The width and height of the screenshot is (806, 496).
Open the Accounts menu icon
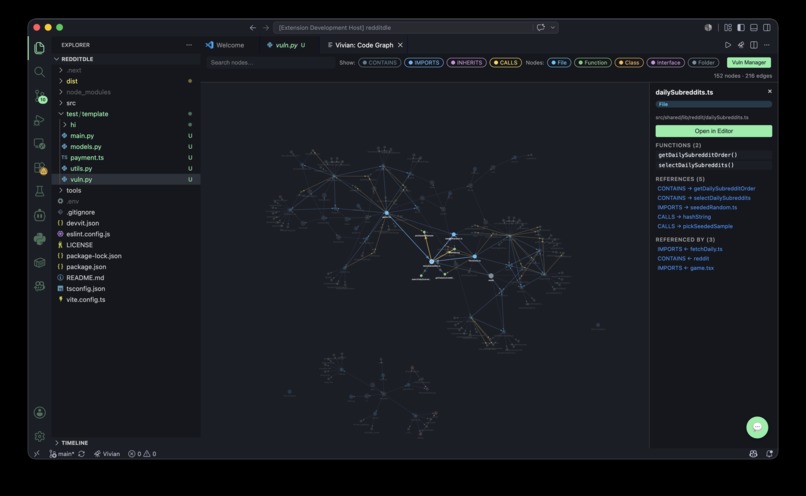click(x=39, y=412)
